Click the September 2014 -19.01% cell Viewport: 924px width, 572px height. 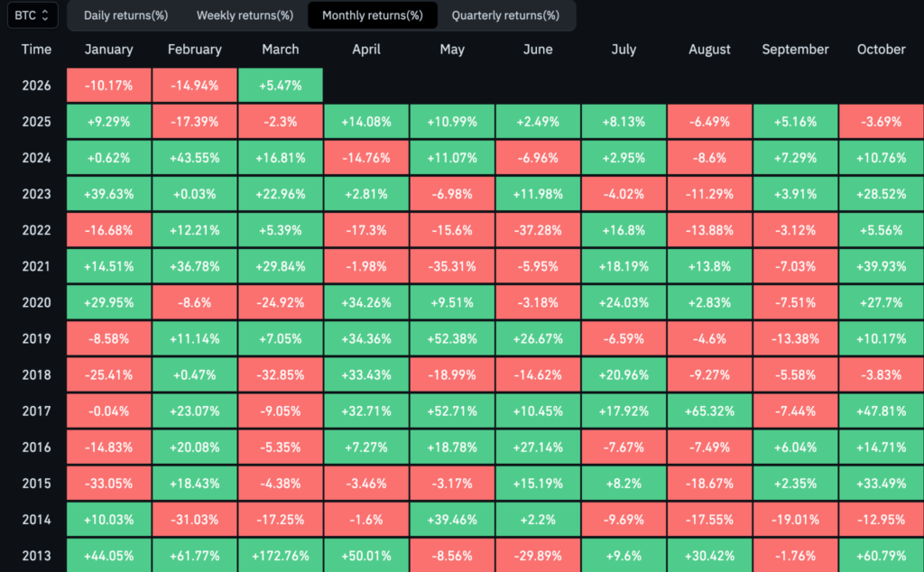[795, 518]
